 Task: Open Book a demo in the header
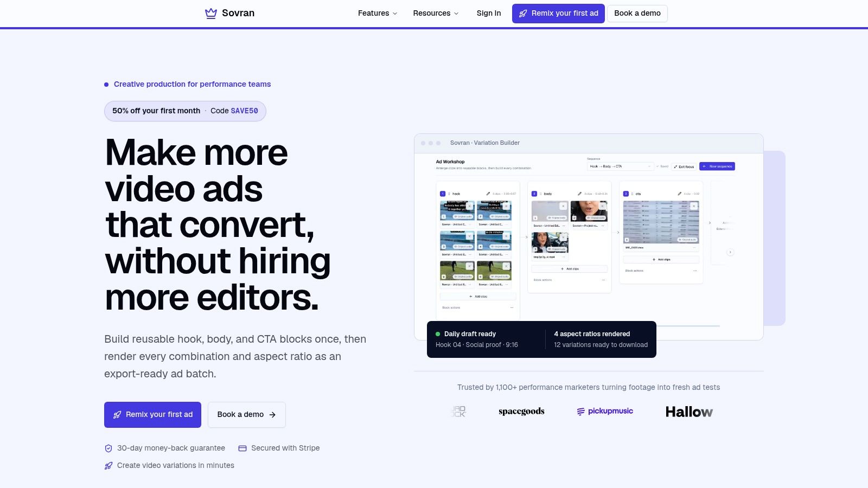pos(637,14)
